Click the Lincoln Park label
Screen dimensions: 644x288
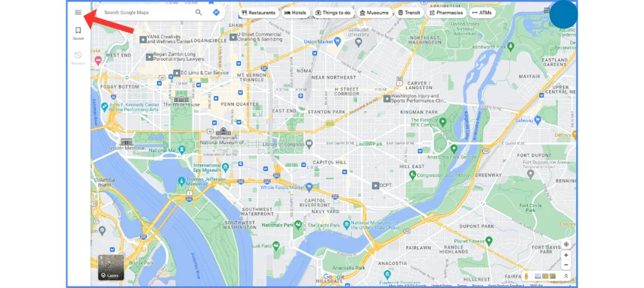tap(369, 145)
